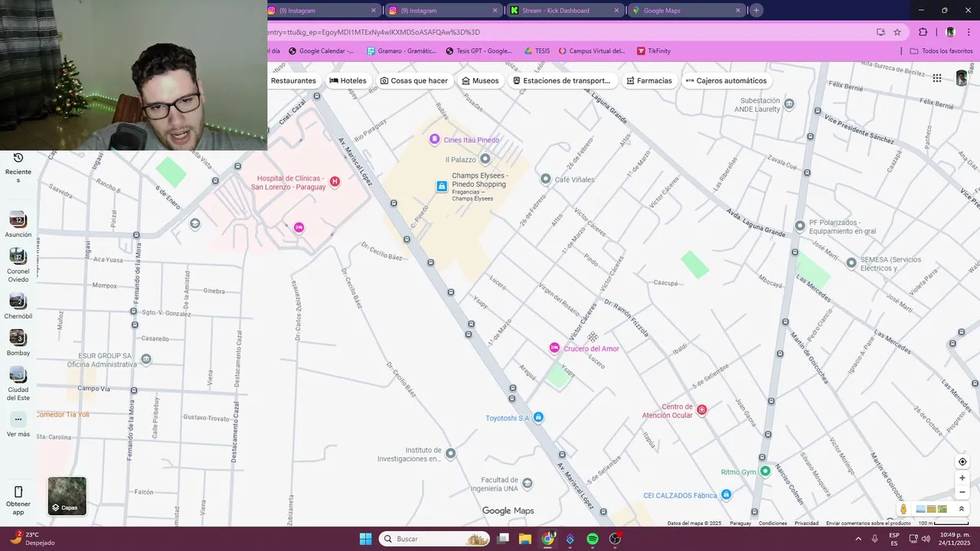Screen dimensions: 980x551
Task: Select Toyotoshi S.A pin
Action: [538, 417]
